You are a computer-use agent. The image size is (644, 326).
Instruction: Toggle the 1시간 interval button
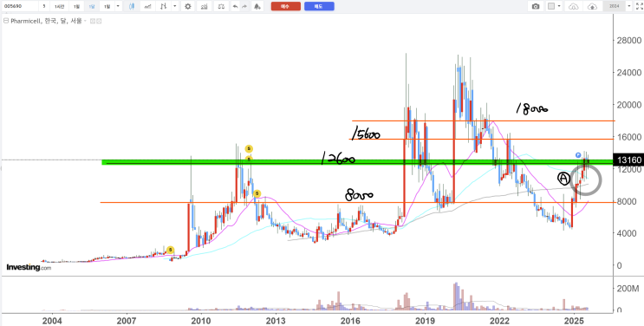tap(59, 6)
